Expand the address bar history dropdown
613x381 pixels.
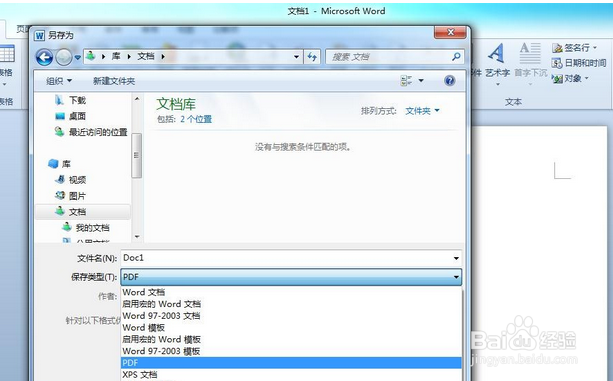pyautogui.click(x=296, y=57)
